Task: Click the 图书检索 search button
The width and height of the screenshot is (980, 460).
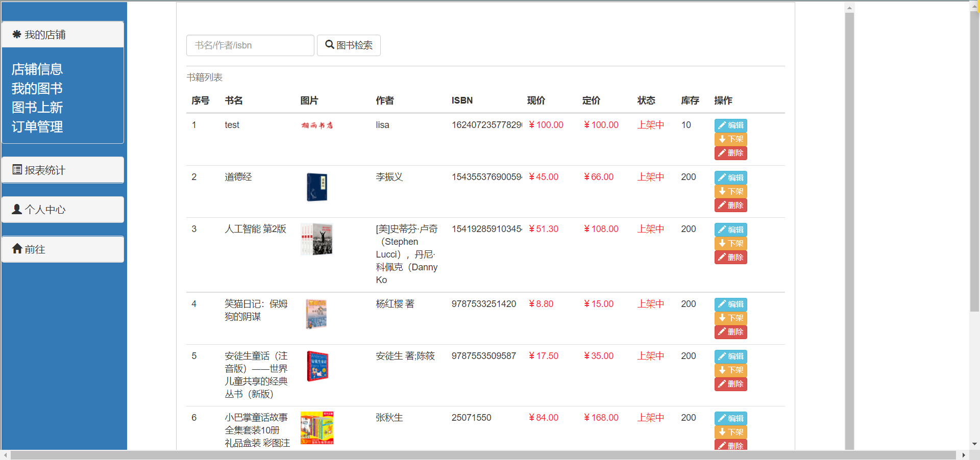Action: tap(349, 45)
